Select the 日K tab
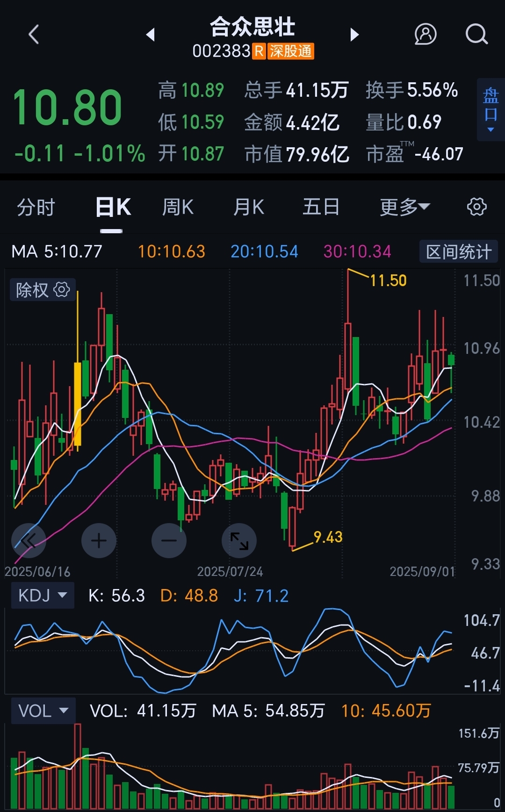The width and height of the screenshot is (505, 812). [x=113, y=207]
